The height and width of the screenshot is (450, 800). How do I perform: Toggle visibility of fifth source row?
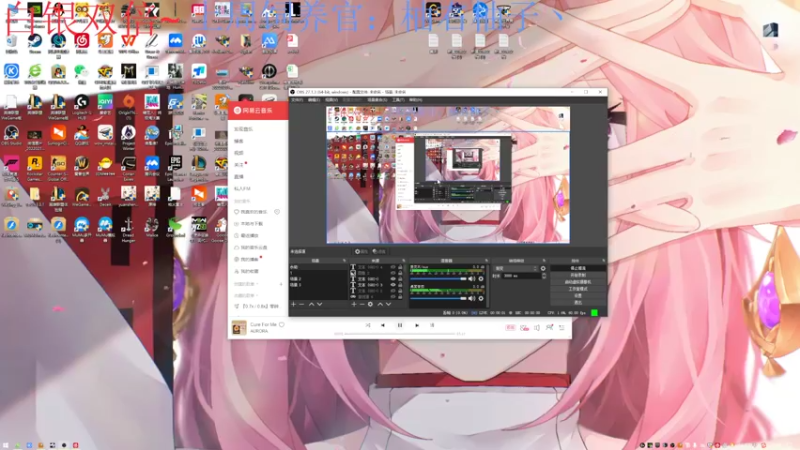click(x=393, y=290)
